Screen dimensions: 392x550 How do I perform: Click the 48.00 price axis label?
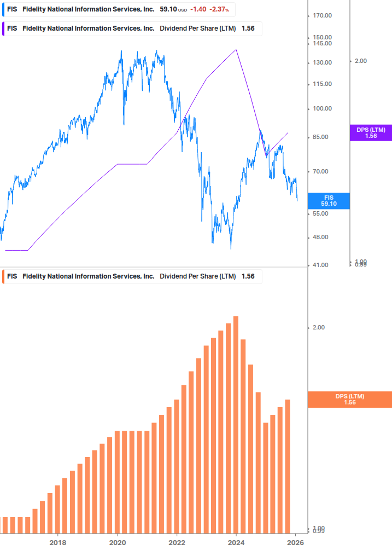(320, 237)
